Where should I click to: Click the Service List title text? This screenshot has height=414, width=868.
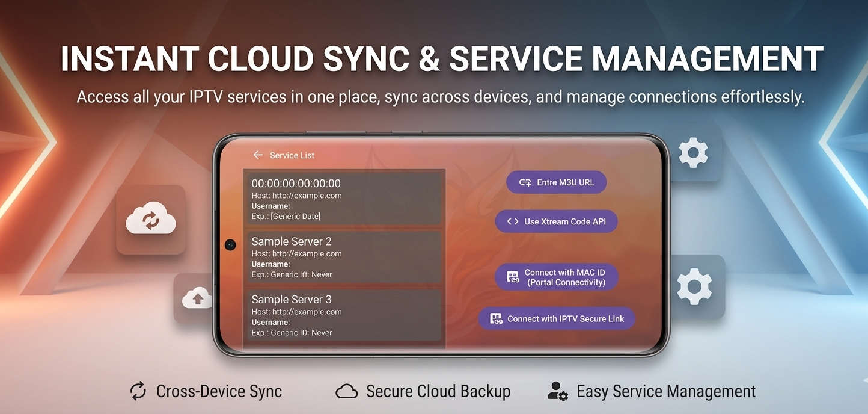click(292, 155)
